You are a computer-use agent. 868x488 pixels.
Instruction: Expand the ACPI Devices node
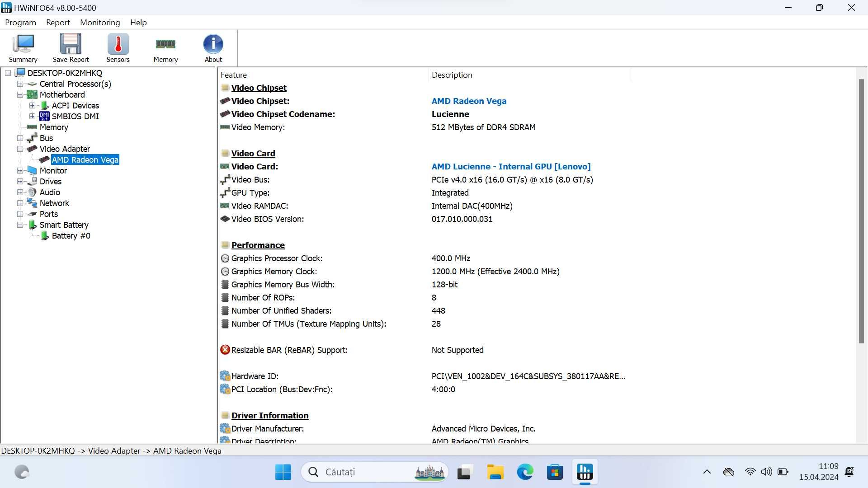point(33,105)
